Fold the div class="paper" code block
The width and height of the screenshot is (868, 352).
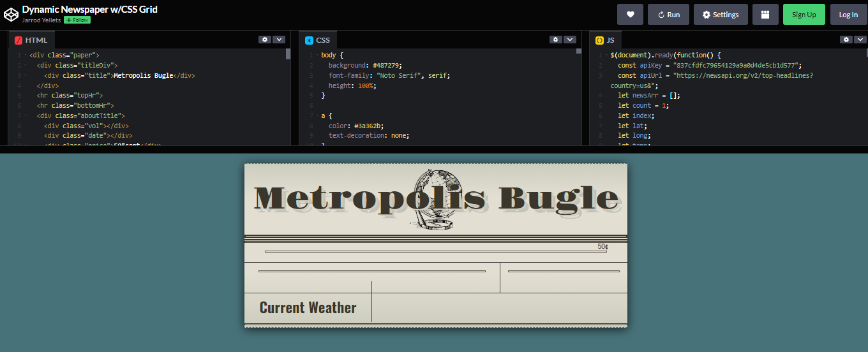click(x=26, y=55)
